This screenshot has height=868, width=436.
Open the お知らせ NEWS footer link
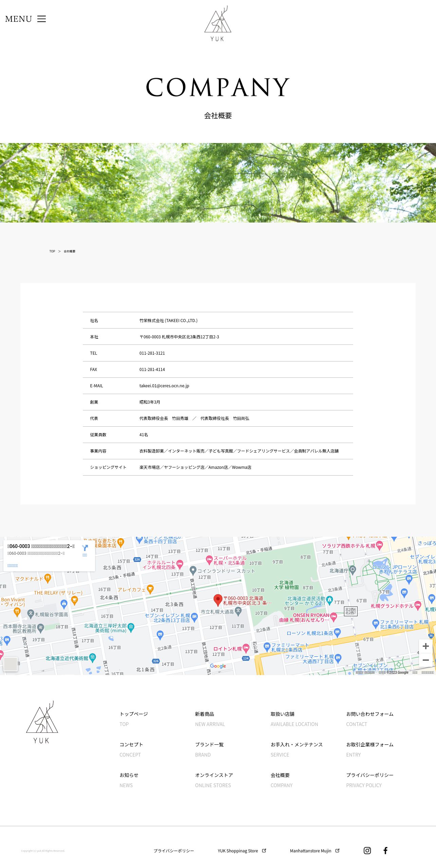coord(129,780)
